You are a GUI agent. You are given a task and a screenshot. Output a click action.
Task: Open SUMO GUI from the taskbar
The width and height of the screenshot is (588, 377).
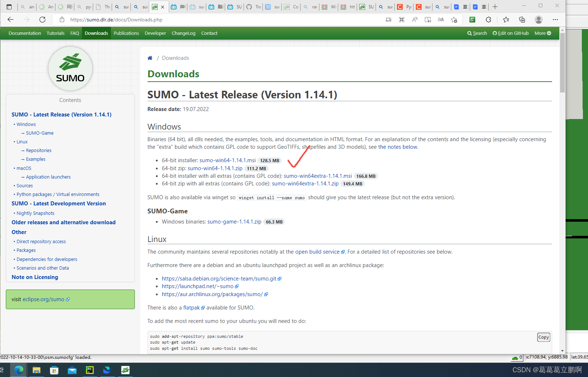pos(125,370)
